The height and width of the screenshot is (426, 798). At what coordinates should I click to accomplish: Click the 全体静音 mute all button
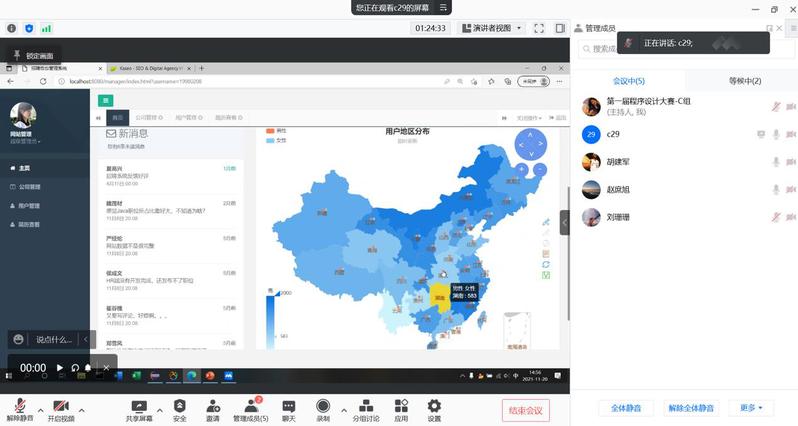coord(626,408)
